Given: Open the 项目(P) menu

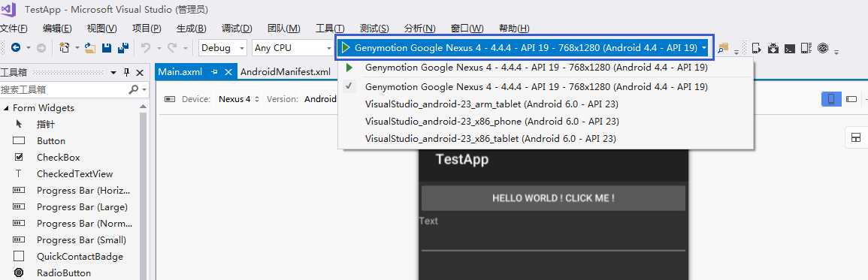Looking at the screenshot, I should click(x=147, y=29).
